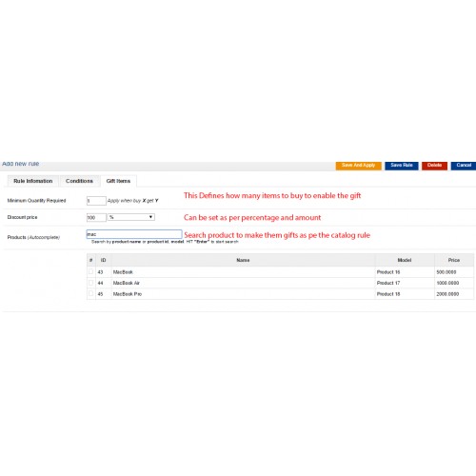This screenshot has height=476, width=476.
Task: Click the Save Rule button
Action: (402, 166)
